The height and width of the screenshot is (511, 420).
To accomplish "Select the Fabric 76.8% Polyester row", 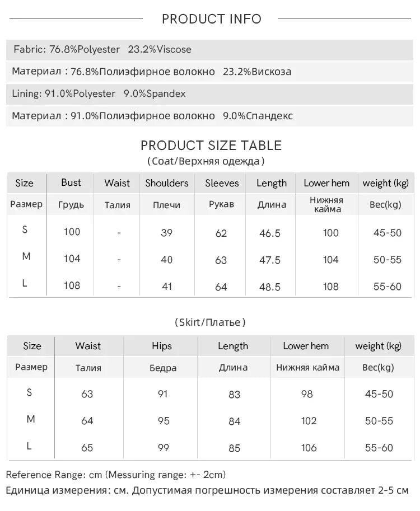I will pos(209,50).
